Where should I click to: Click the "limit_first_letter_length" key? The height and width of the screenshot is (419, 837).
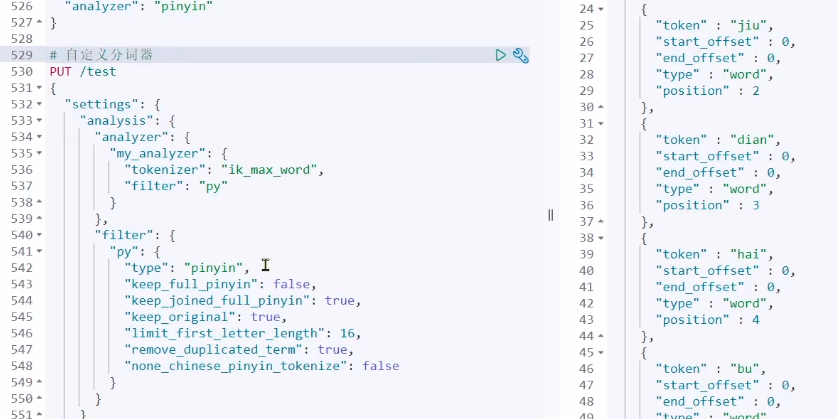(225, 333)
